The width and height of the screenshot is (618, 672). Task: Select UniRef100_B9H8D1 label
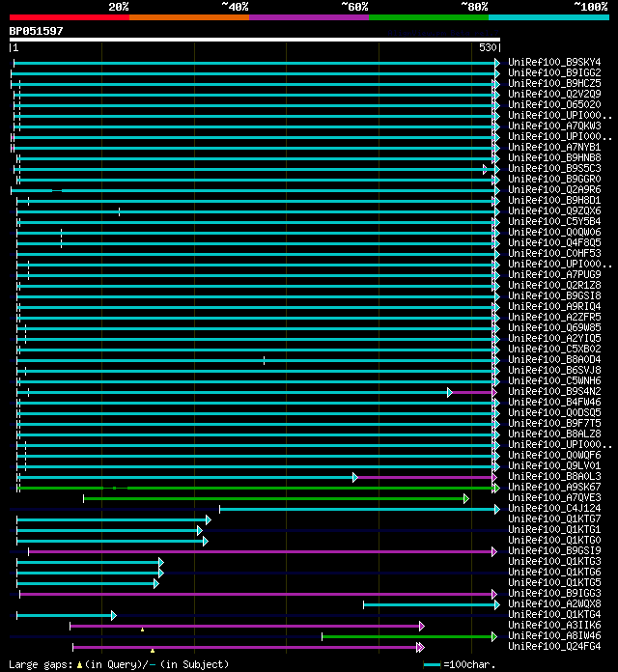click(554, 200)
